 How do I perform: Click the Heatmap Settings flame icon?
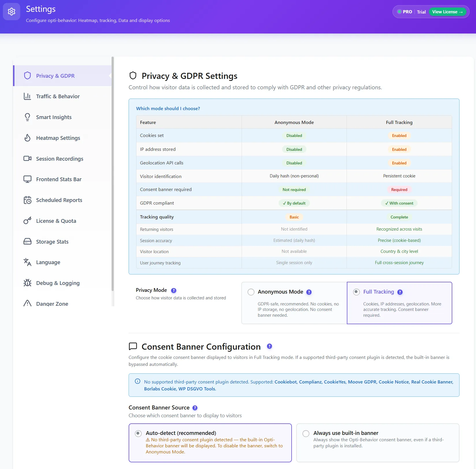pos(27,138)
